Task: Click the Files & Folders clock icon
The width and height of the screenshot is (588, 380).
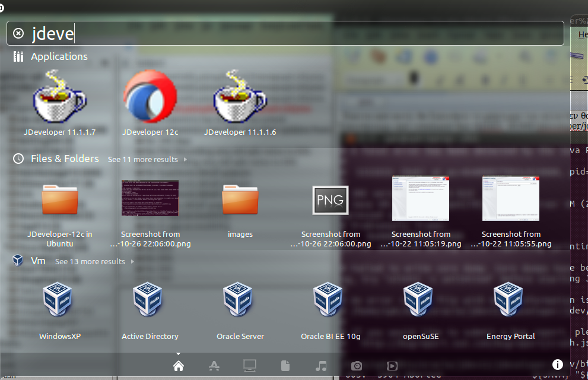Action: pyautogui.click(x=18, y=159)
